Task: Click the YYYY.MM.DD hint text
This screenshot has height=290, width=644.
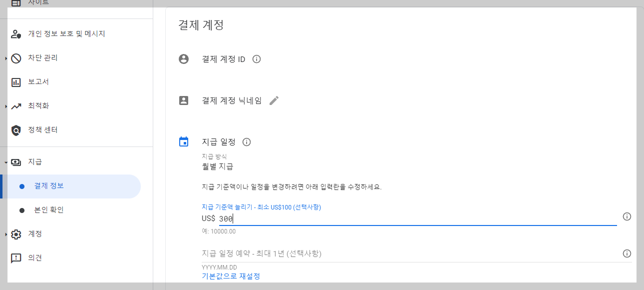Action: (x=219, y=267)
